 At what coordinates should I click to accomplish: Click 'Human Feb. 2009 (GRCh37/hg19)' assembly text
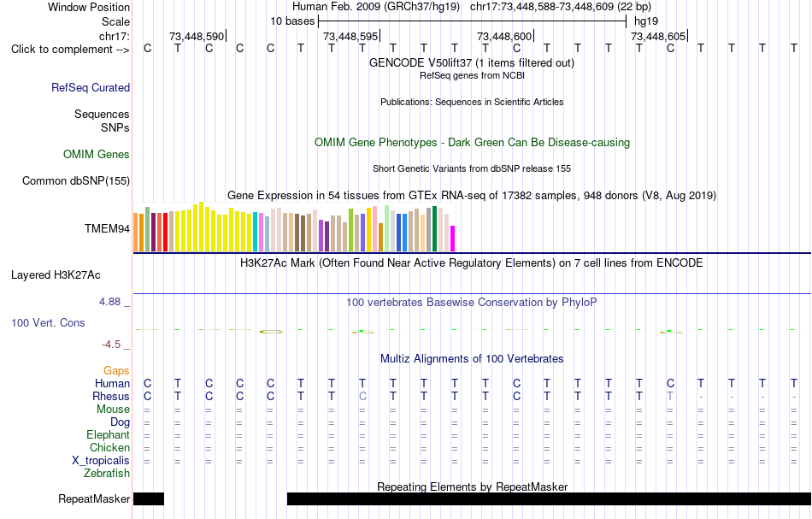click(x=376, y=7)
